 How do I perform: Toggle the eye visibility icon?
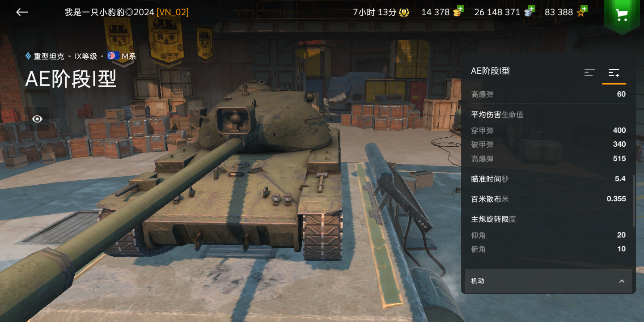pyautogui.click(x=38, y=119)
